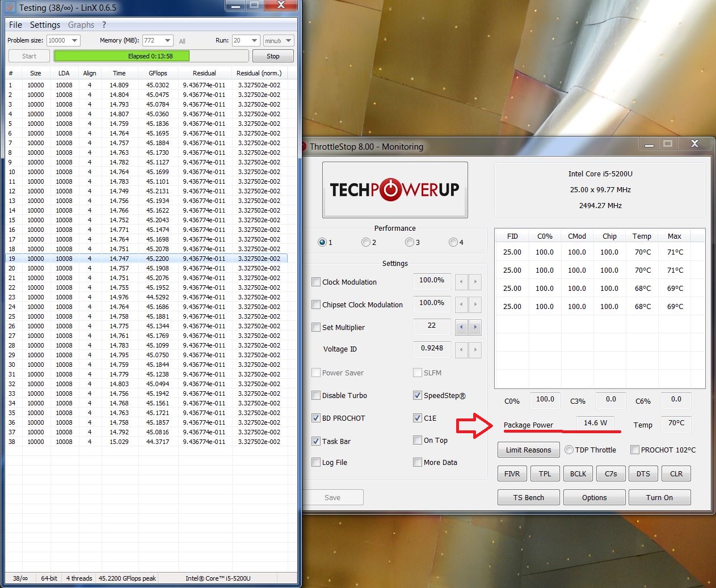
Task: Click the Turn On button
Action: (x=659, y=497)
